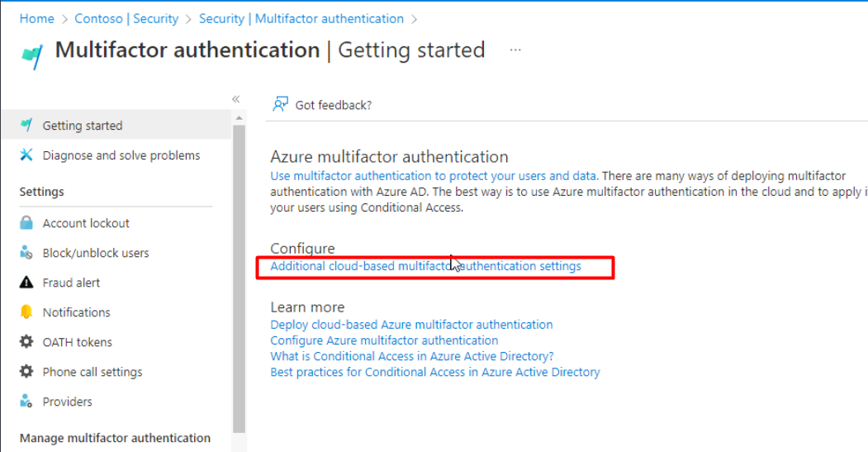Open Got feedback? button

322,105
